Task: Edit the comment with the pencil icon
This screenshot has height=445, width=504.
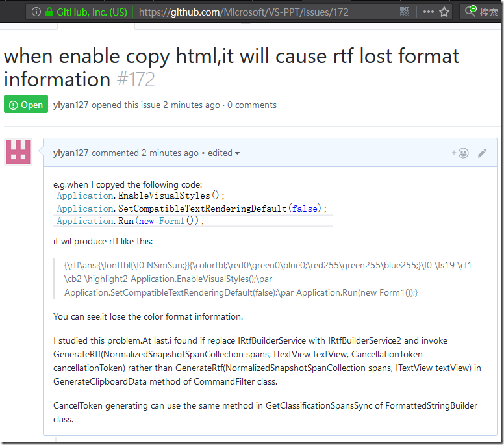Action: click(x=482, y=153)
